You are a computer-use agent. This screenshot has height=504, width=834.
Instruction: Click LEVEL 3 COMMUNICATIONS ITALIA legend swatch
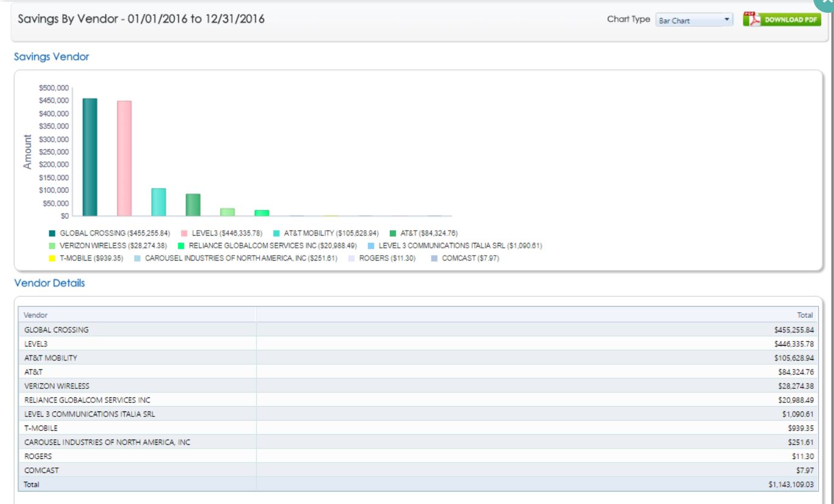coord(371,246)
